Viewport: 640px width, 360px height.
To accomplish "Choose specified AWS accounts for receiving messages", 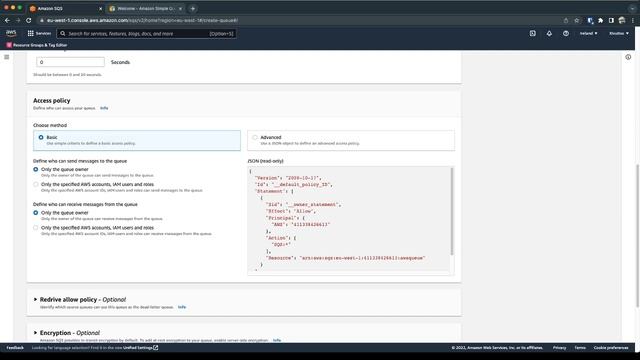I will coord(36,228).
